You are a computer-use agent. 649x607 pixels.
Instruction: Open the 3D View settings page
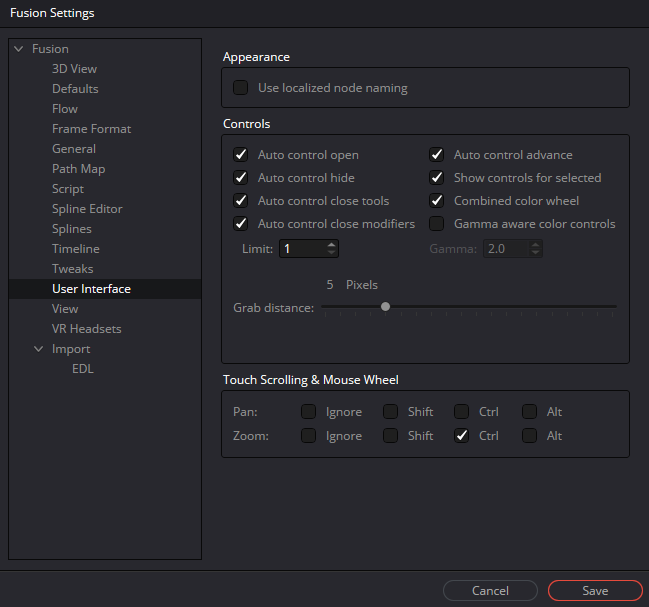click(x=74, y=69)
